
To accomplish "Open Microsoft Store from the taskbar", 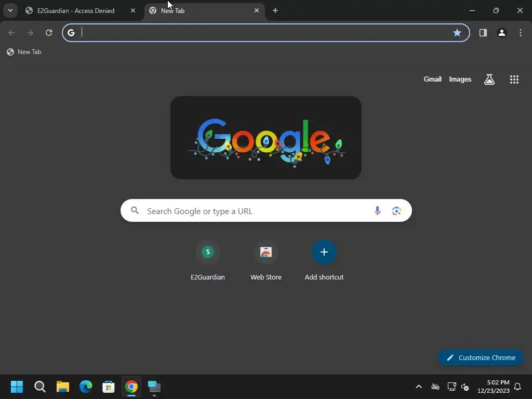I will click(109, 387).
